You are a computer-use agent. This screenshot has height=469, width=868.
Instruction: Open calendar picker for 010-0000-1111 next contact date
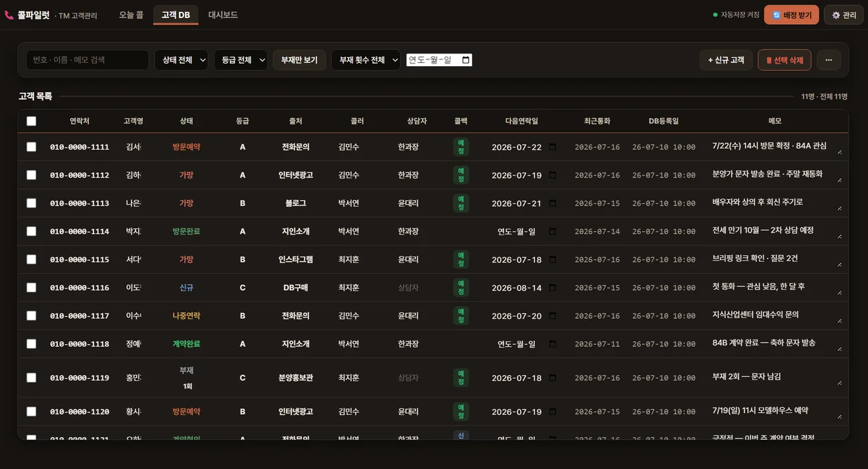pos(552,147)
